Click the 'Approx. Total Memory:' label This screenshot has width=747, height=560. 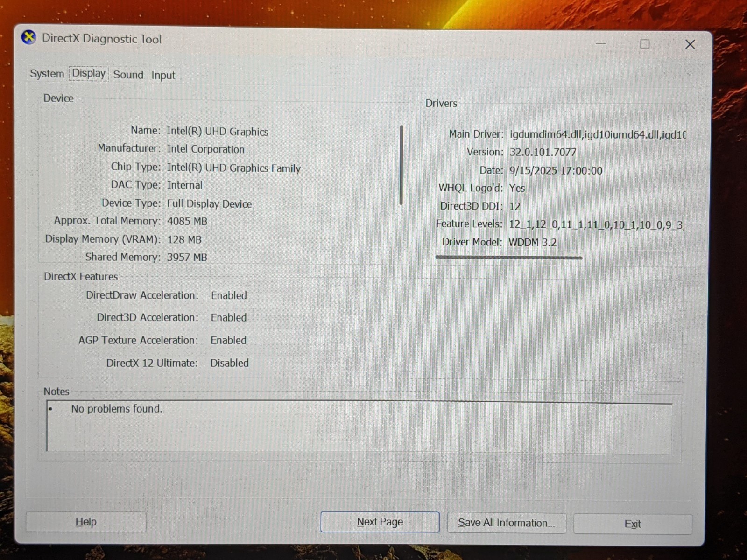click(107, 221)
